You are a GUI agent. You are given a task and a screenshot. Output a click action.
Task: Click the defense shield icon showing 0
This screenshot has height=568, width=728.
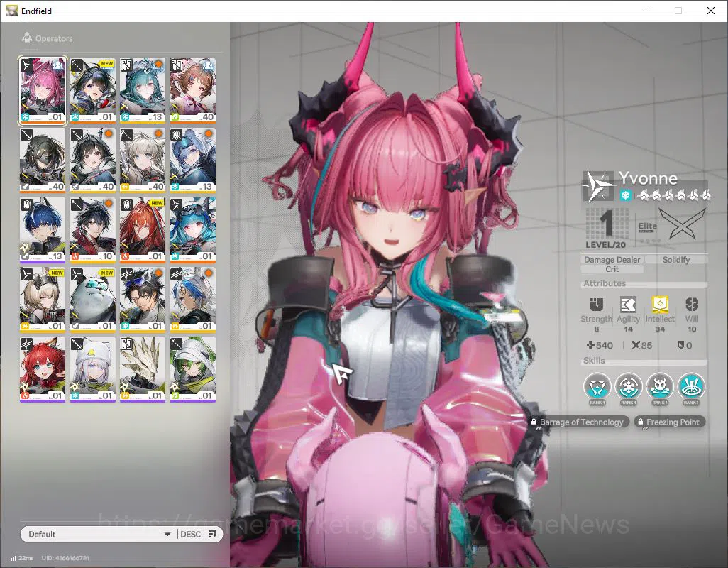(x=681, y=345)
